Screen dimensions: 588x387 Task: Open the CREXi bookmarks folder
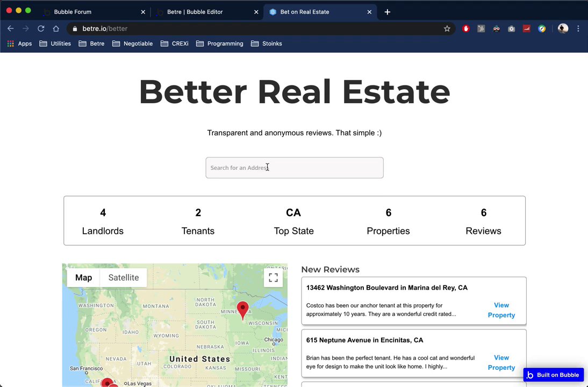coord(174,44)
